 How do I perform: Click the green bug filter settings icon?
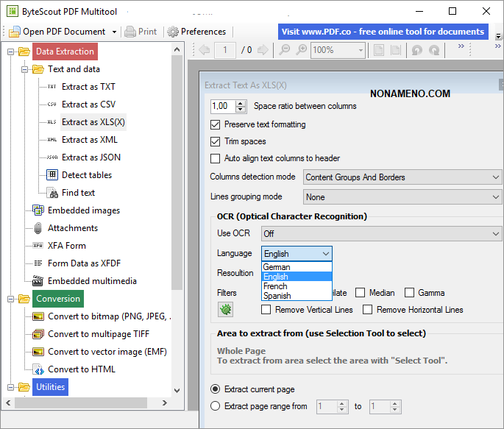point(225,310)
